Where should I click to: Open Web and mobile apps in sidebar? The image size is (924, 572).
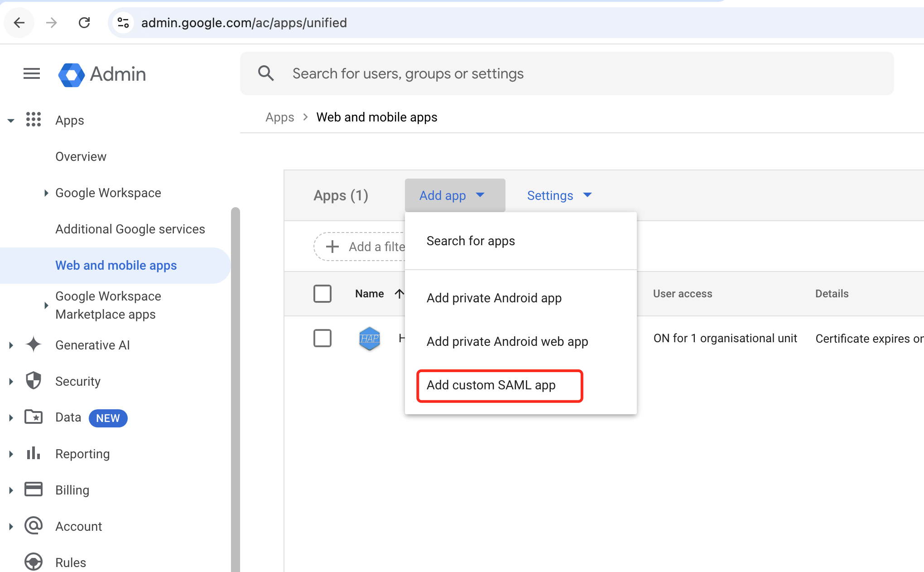(115, 266)
